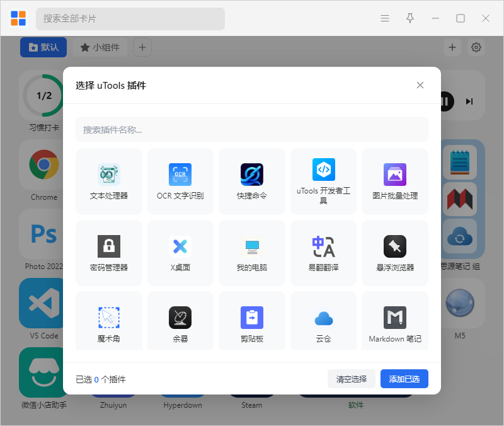Open the cloud sync icon in 思源笔记 group
The height and width of the screenshot is (426, 504).
(x=460, y=236)
